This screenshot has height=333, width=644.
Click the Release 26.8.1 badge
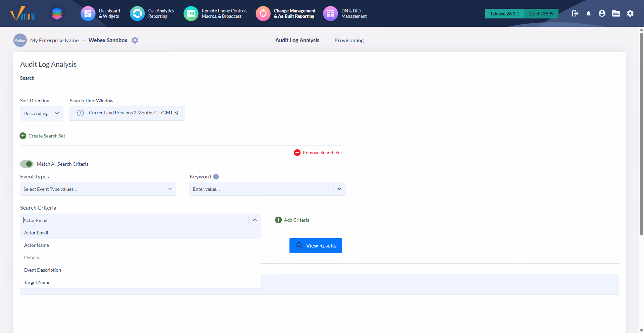[504, 14]
